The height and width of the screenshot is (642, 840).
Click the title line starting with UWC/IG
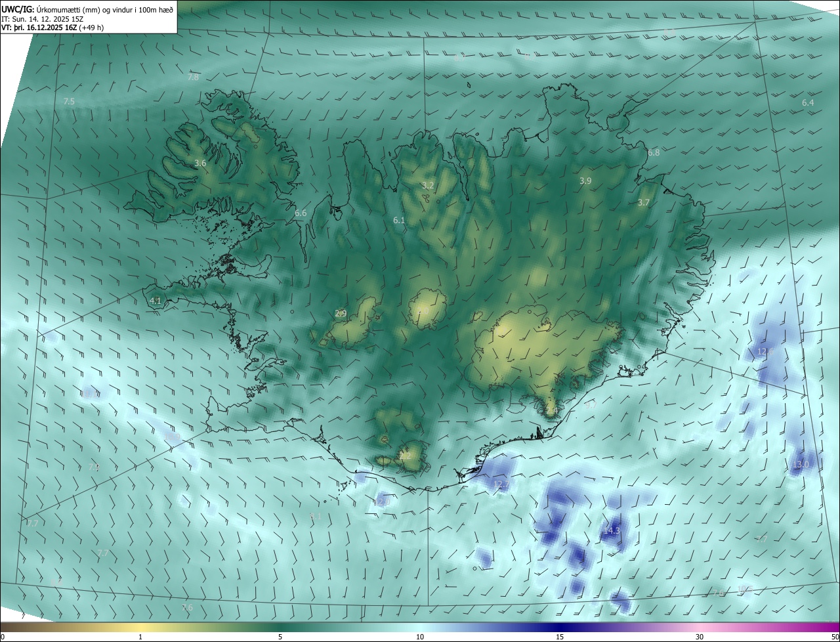[87, 9]
